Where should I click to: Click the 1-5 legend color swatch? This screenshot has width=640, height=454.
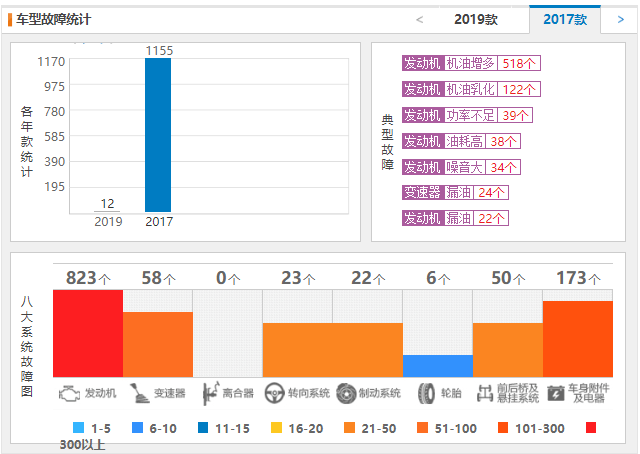point(78,427)
